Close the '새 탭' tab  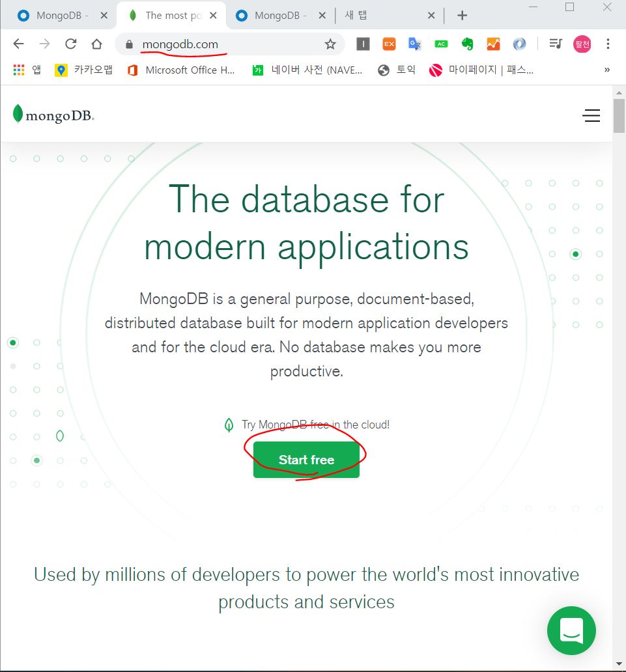point(431,16)
